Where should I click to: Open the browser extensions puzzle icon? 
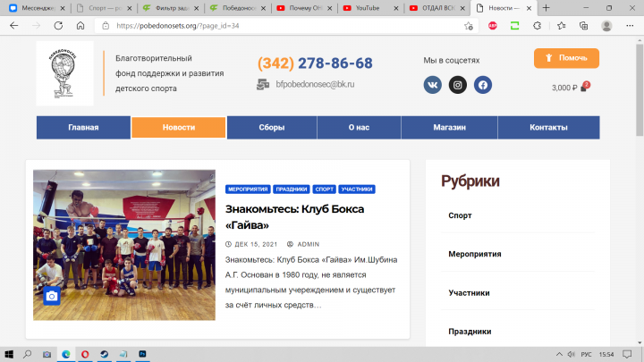538,25
